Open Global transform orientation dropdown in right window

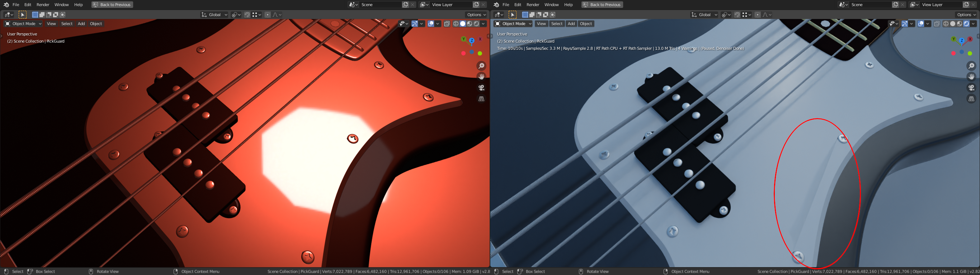point(704,15)
